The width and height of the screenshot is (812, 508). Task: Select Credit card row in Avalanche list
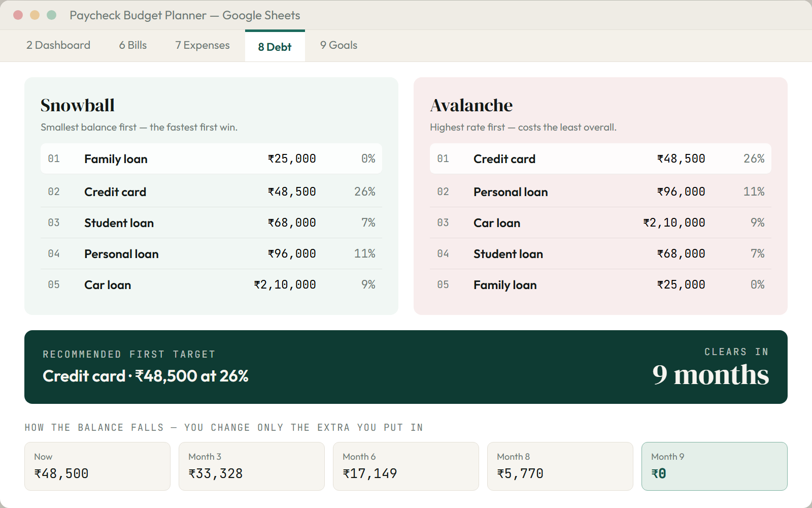point(600,158)
